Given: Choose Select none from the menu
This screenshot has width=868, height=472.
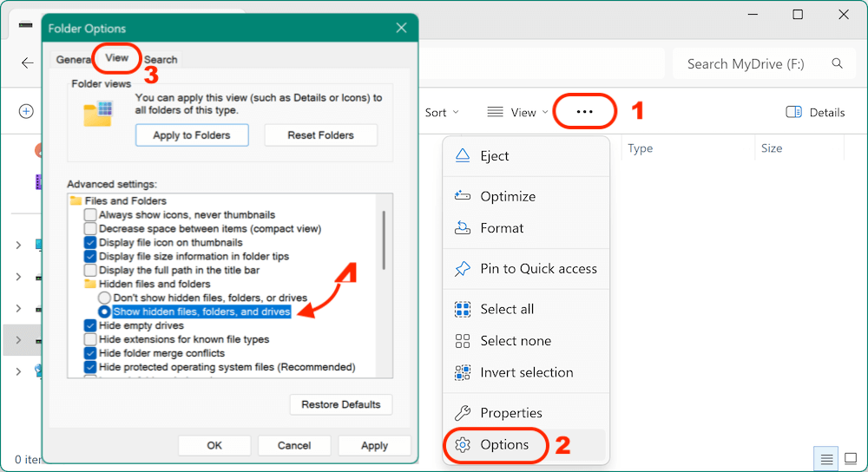Looking at the screenshot, I should tap(526, 340).
